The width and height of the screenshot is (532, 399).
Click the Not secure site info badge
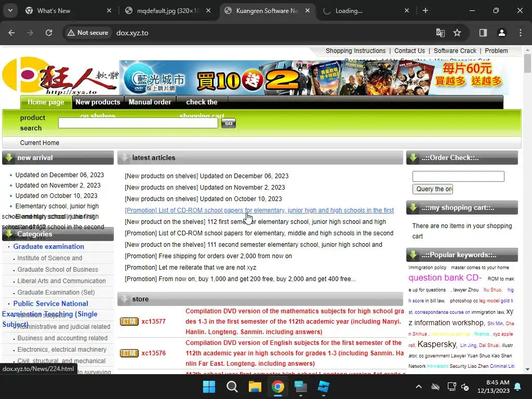(x=88, y=33)
